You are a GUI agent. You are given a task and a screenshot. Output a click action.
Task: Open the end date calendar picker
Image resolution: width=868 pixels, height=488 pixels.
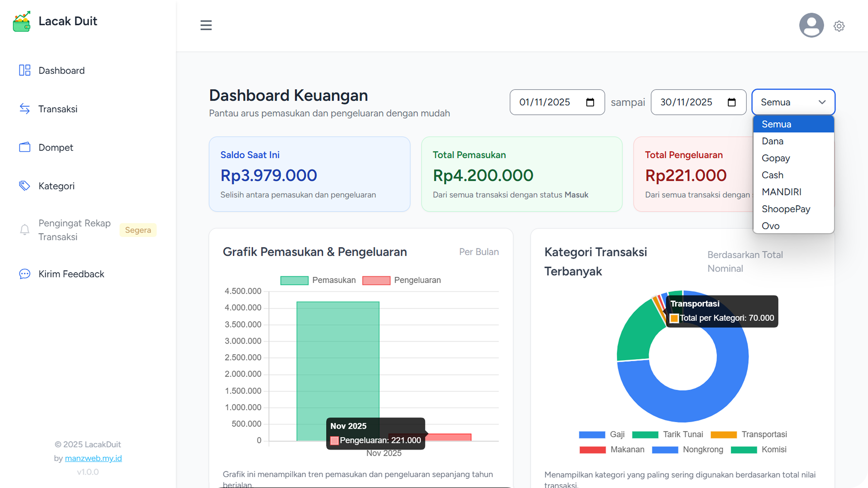[x=732, y=102]
